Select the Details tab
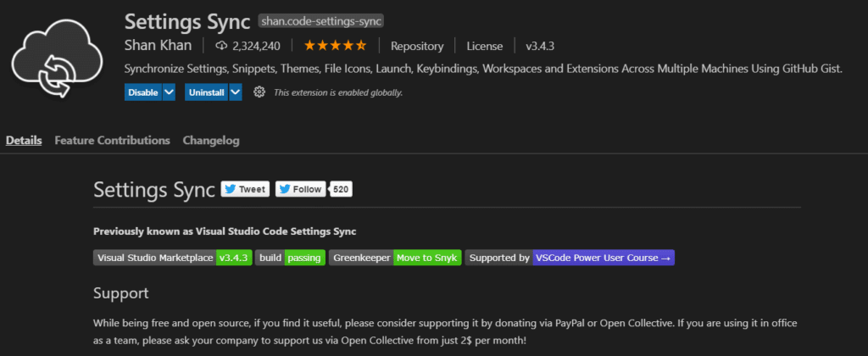This screenshot has width=868, height=356. pos(24,141)
